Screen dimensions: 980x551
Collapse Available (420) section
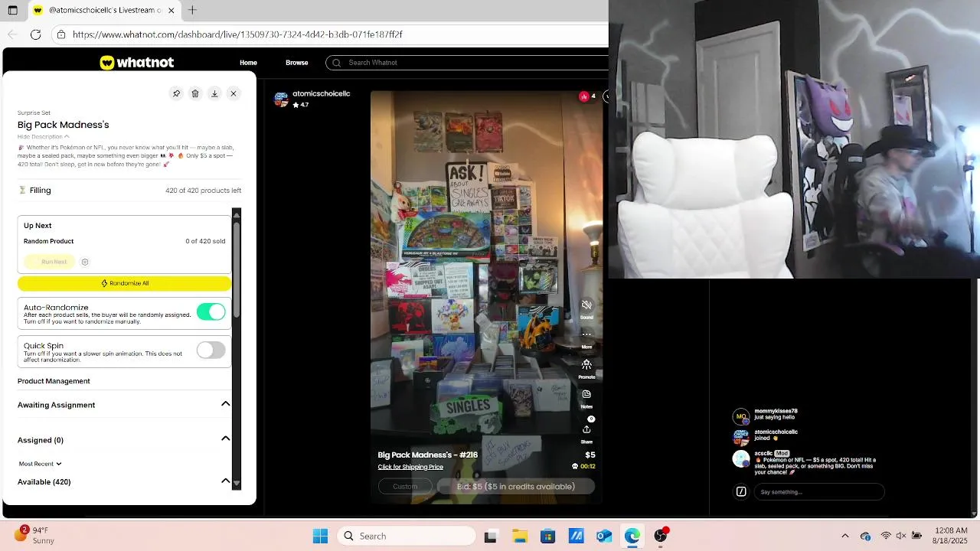point(225,481)
